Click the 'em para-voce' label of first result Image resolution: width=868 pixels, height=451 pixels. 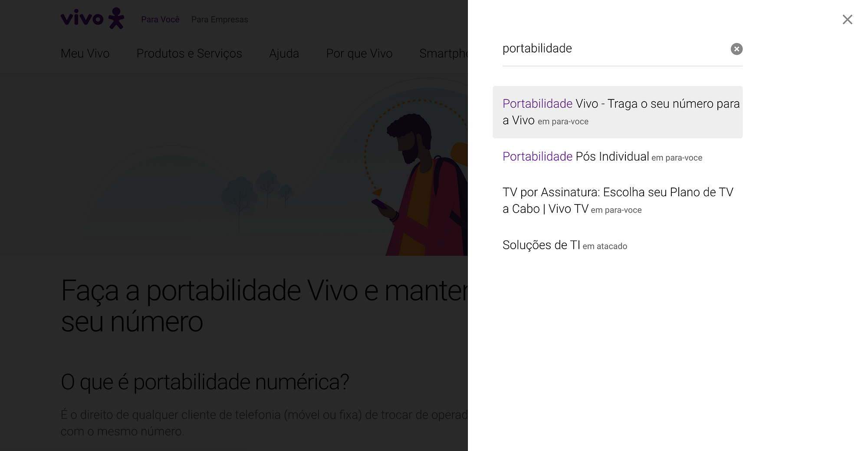563,122
